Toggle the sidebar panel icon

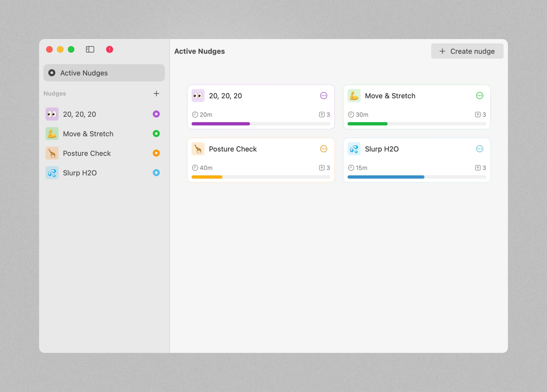tap(90, 49)
